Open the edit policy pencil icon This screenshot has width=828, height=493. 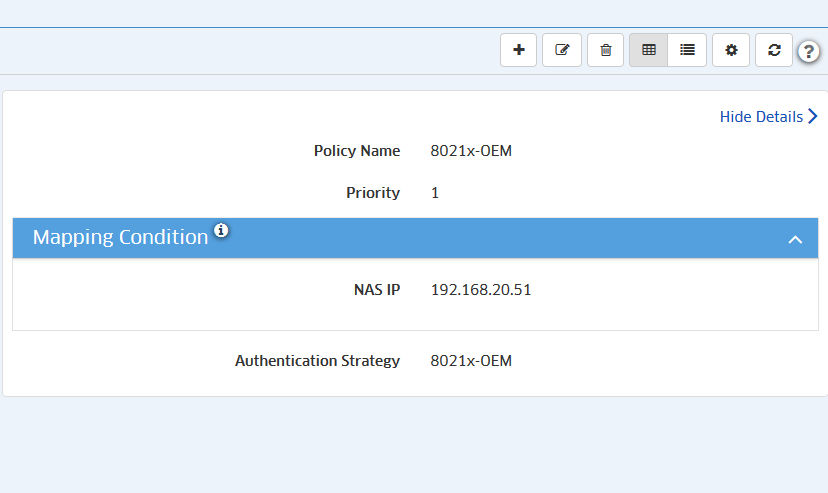coord(562,50)
